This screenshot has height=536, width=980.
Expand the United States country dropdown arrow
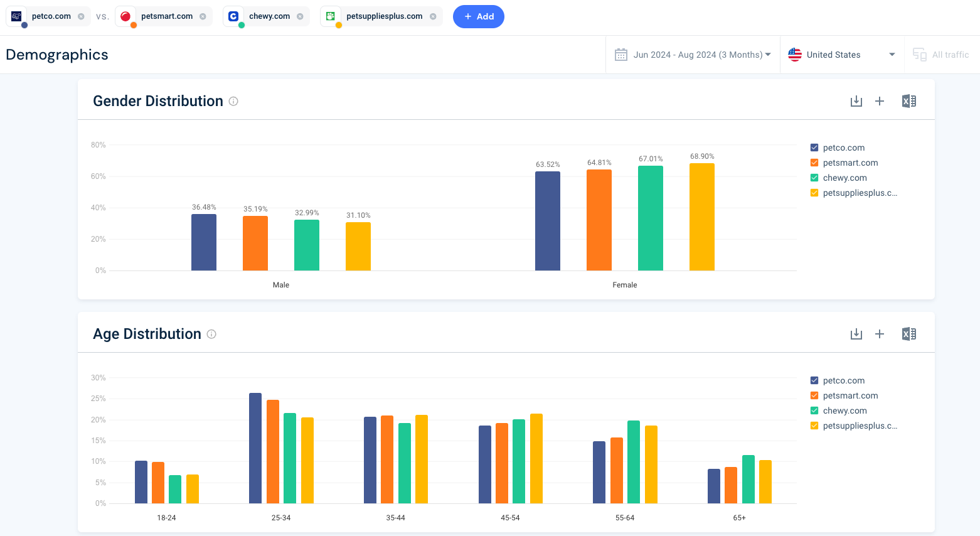[x=892, y=55]
